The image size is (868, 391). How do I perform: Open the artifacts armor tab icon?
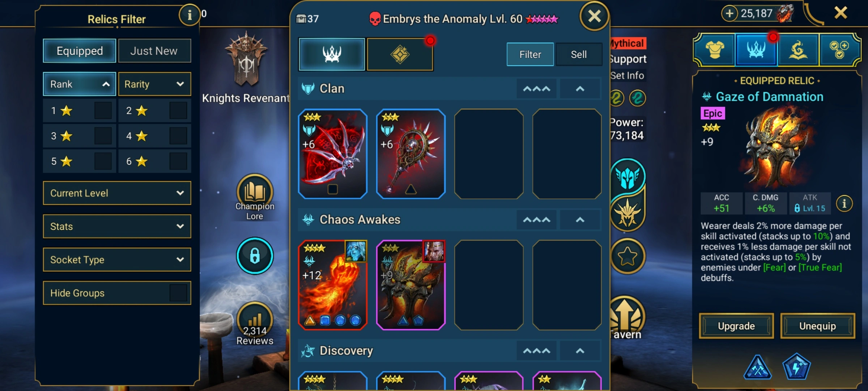[x=714, y=50]
